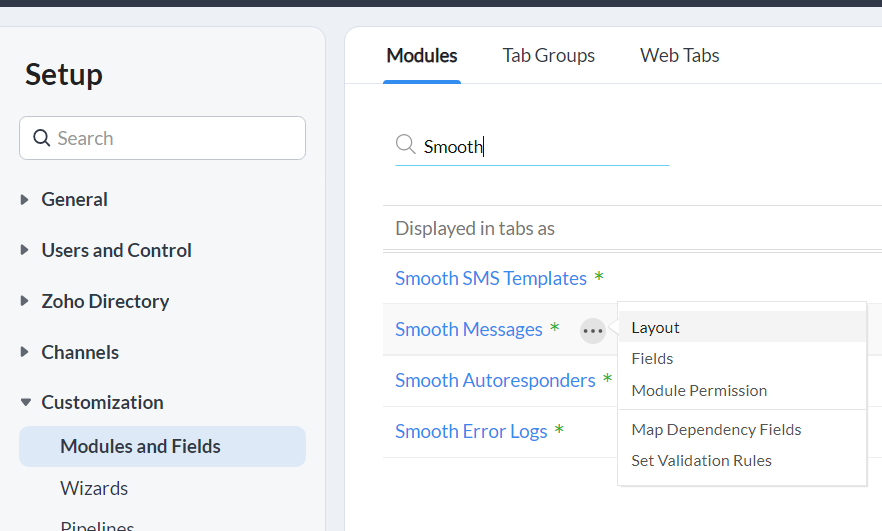Choose Layout from the context menu
Viewport: 882px width, 531px height.
656,328
